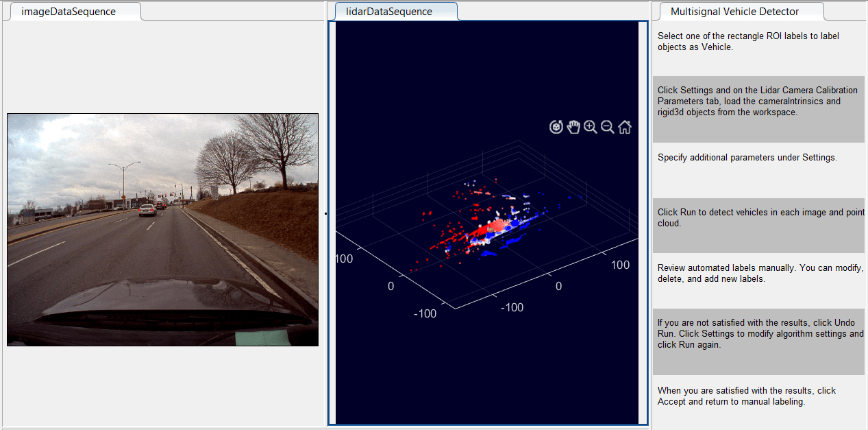868x430 pixels.
Task: Click the Undo Run instruction block
Action: pyautogui.click(x=758, y=334)
